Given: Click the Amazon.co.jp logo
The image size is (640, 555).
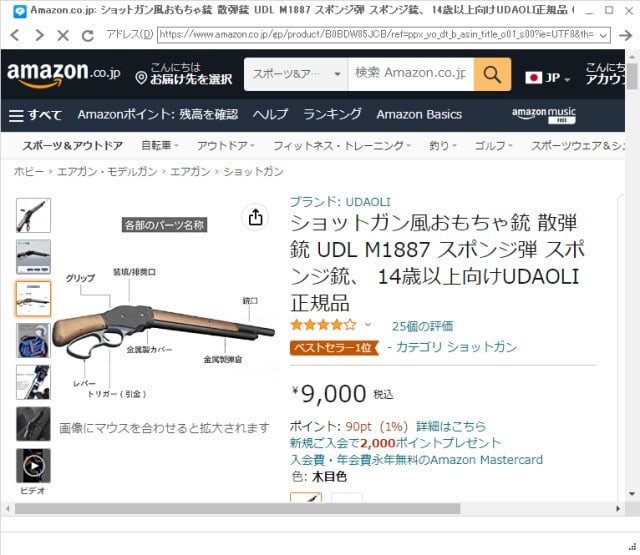Looking at the screenshot, I should click(63, 75).
